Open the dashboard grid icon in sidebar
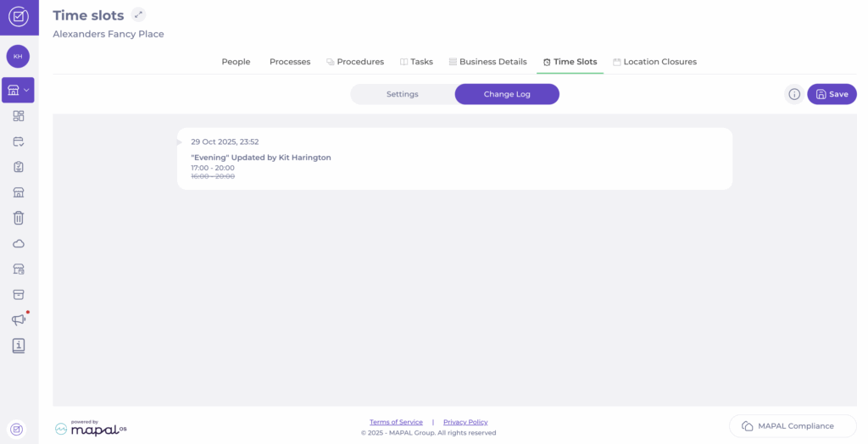Image resolution: width=868 pixels, height=444 pixels. [x=18, y=116]
